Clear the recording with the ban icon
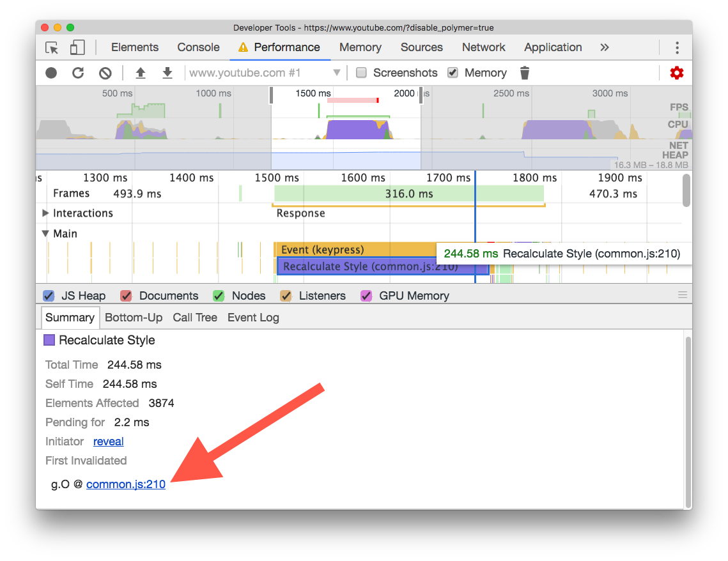The width and height of the screenshot is (728, 561). click(105, 73)
